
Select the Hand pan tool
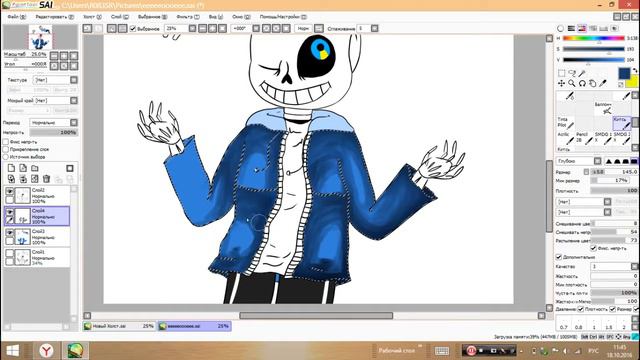(592, 83)
